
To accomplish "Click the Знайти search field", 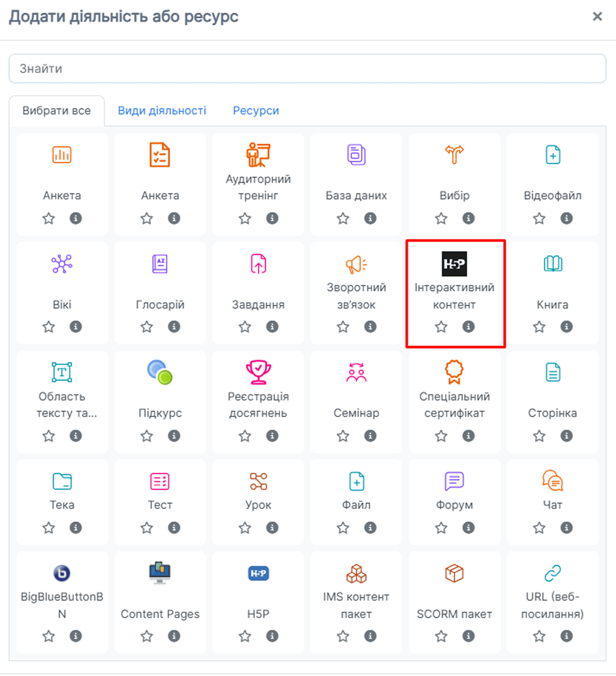I will 308,69.
